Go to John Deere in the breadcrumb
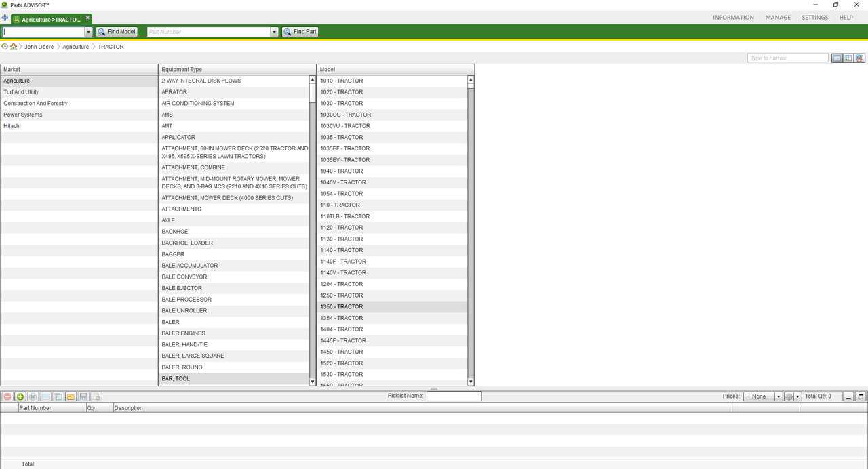 click(39, 47)
